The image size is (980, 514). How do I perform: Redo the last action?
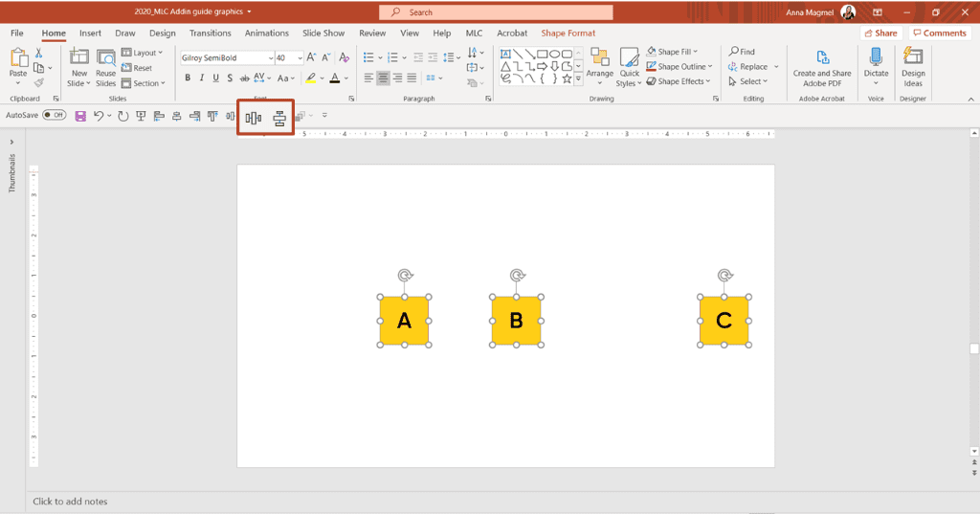click(123, 116)
